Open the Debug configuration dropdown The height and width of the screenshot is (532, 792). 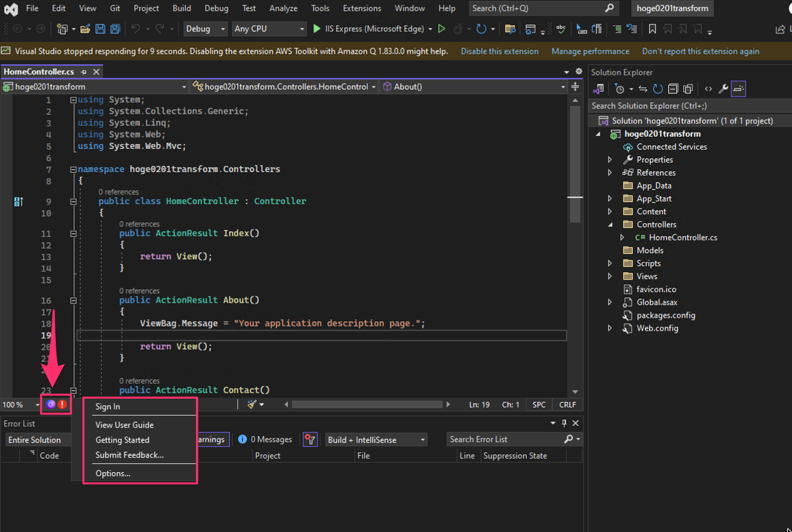pyautogui.click(x=205, y=29)
